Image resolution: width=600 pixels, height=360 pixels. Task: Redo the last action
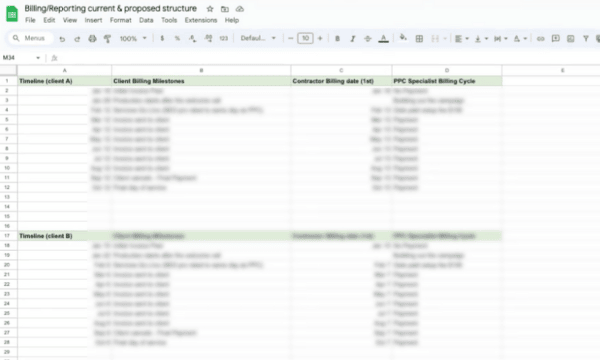[77, 39]
